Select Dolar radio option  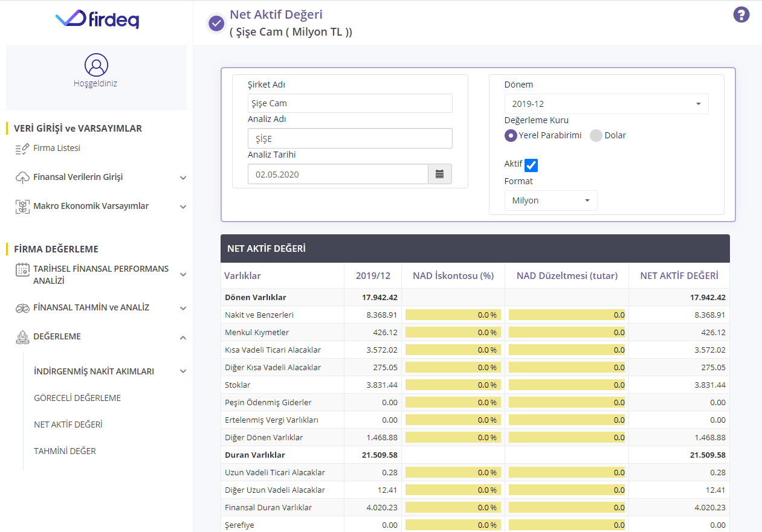(596, 135)
